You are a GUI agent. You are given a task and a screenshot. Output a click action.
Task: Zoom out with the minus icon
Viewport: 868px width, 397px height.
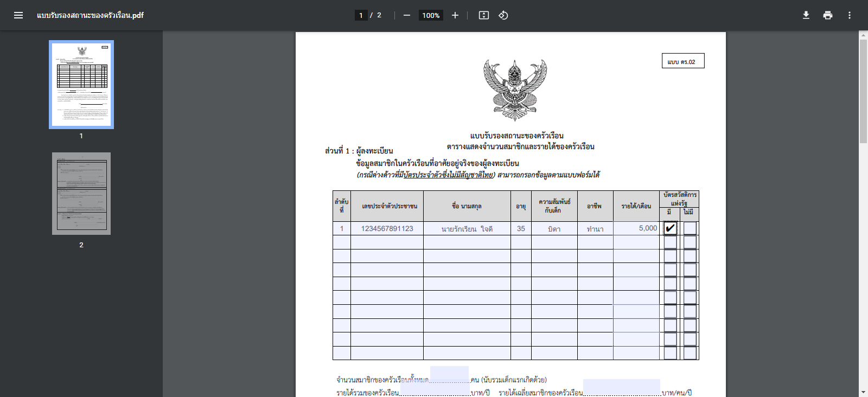point(407,15)
